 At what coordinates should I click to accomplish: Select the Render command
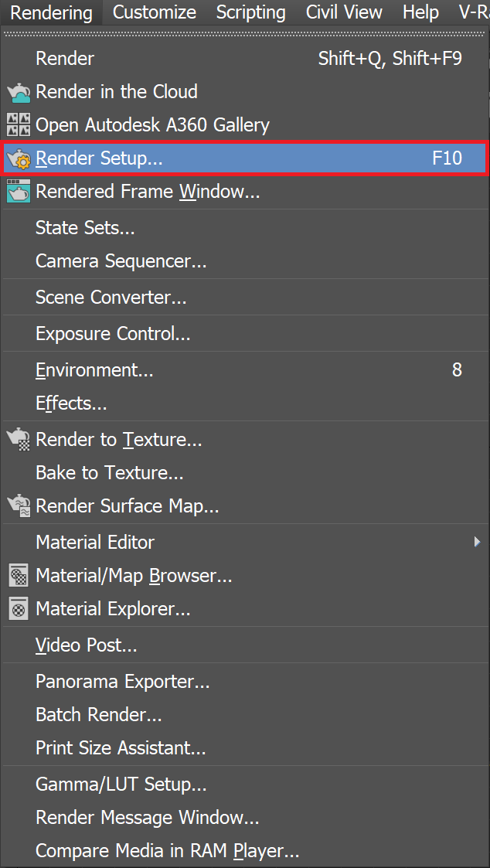pyautogui.click(x=65, y=58)
